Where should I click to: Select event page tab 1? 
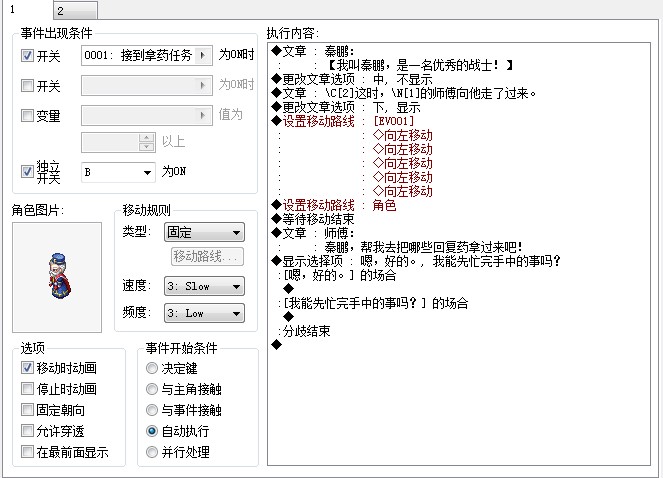click(25, 10)
